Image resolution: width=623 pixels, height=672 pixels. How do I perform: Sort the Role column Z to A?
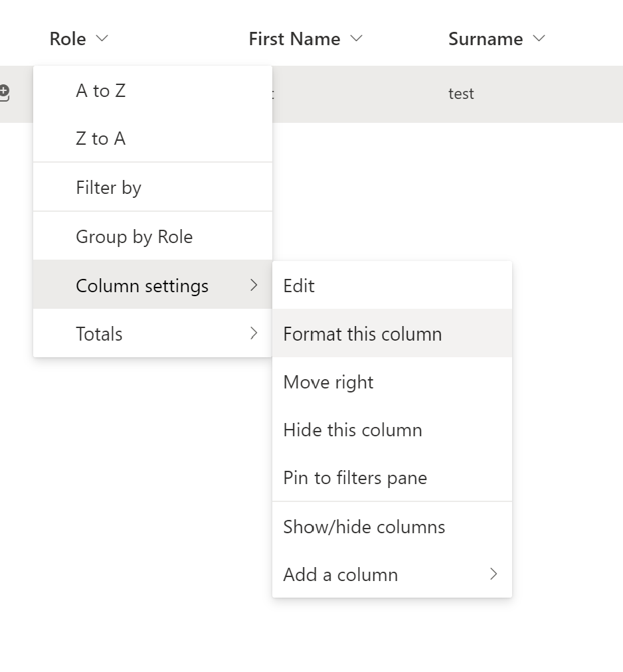pos(100,138)
